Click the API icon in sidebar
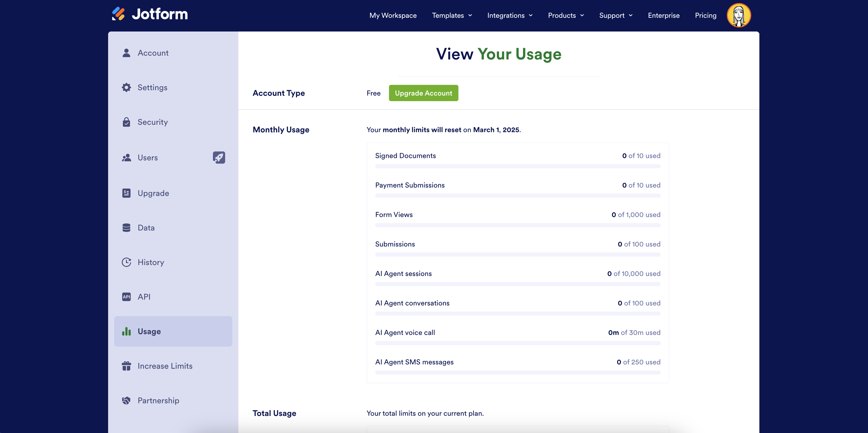868x433 pixels. (x=126, y=297)
